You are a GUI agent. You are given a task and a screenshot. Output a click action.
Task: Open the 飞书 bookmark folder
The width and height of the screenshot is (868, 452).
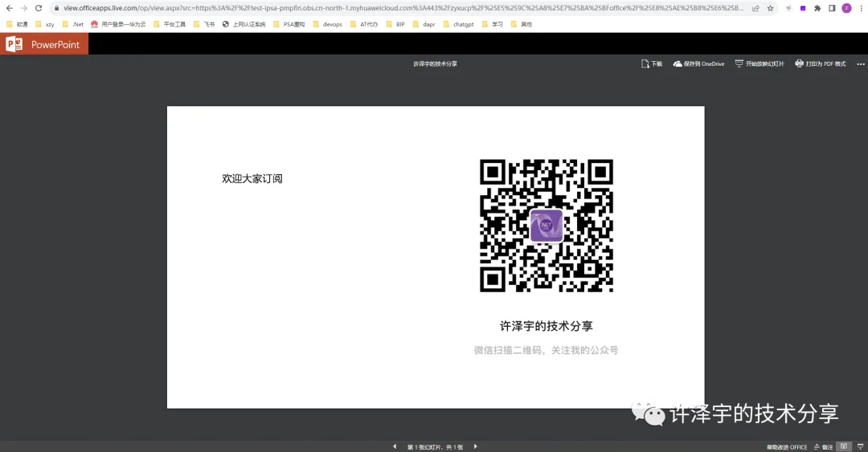(x=203, y=24)
